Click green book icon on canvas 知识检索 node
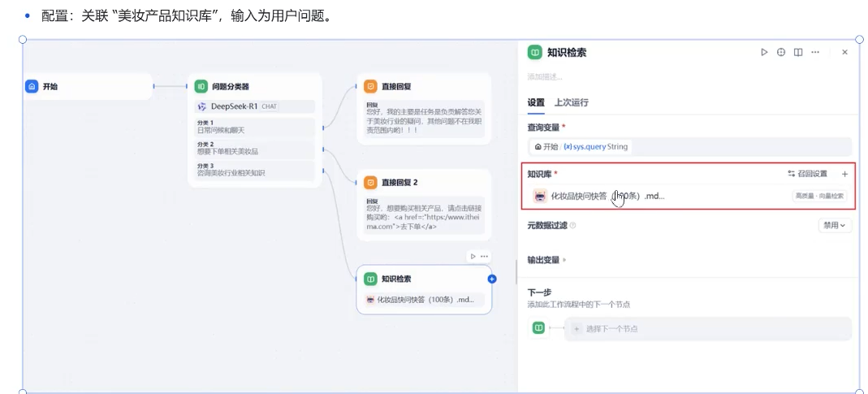The image size is (868, 394). [370, 279]
